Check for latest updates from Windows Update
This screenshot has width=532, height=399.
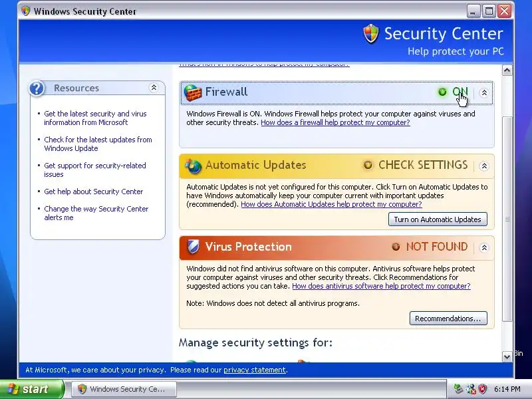click(x=98, y=144)
